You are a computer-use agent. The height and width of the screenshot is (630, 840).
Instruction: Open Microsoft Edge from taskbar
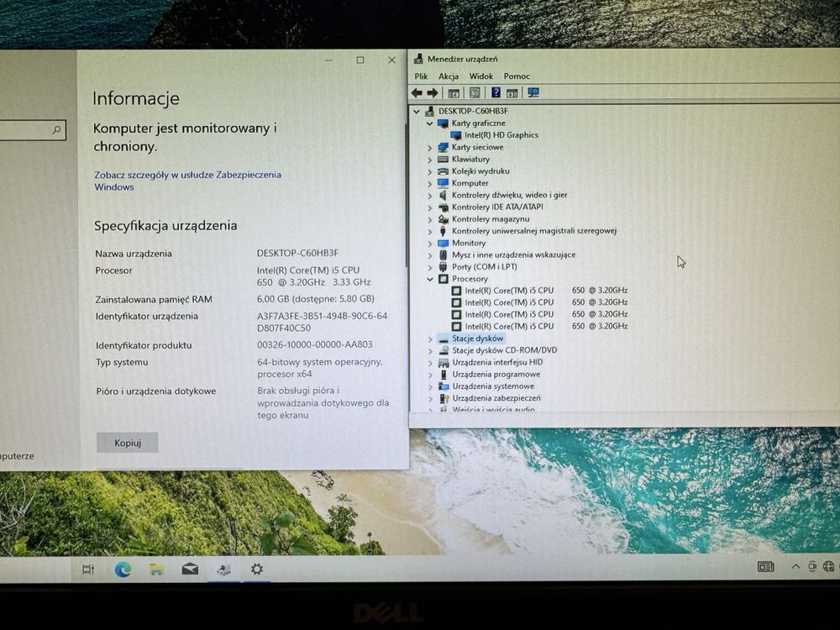[123, 570]
